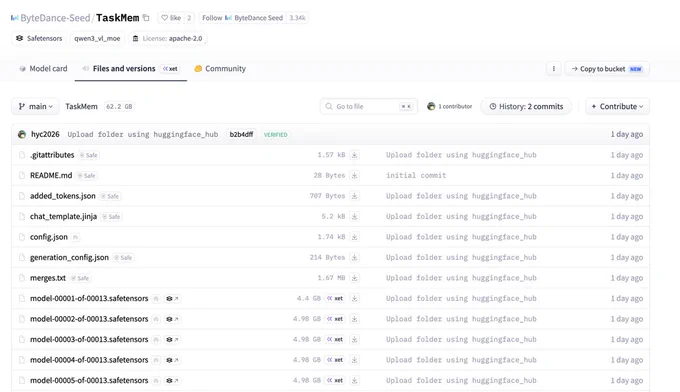Open commit message 'Upload folder using huggingface_hub' by hyc2026

pos(143,134)
